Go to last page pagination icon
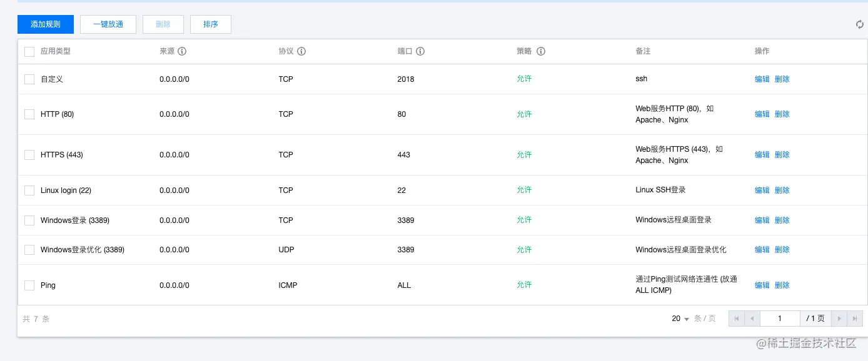The height and width of the screenshot is (361, 868). coord(855,319)
